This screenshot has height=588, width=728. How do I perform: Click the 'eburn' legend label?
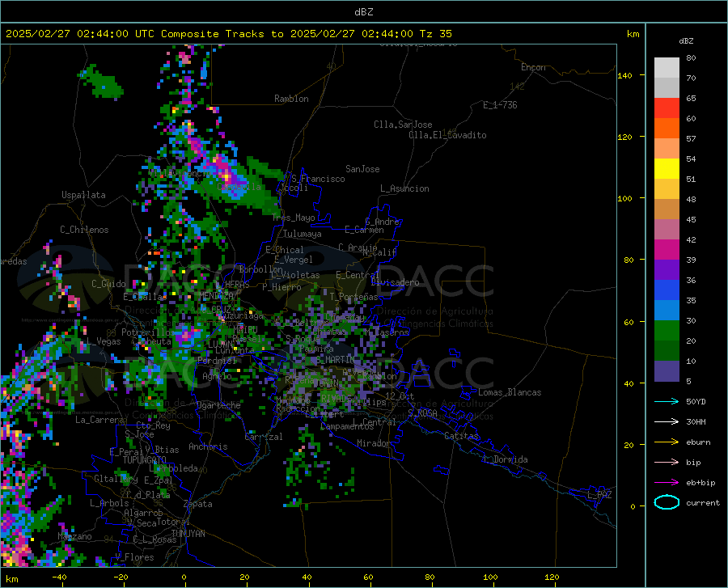(x=698, y=442)
